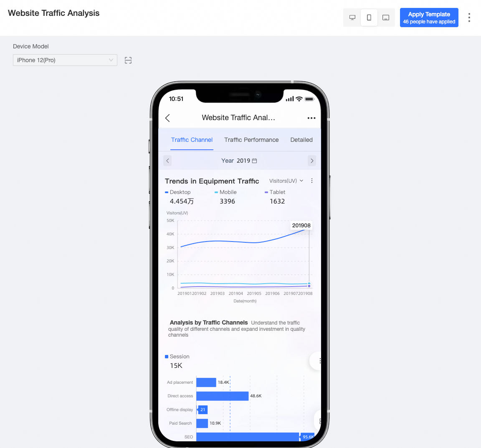Image resolution: width=481 pixels, height=448 pixels.
Task: Click the Direct access bar 48.6K
Action: [223, 396]
